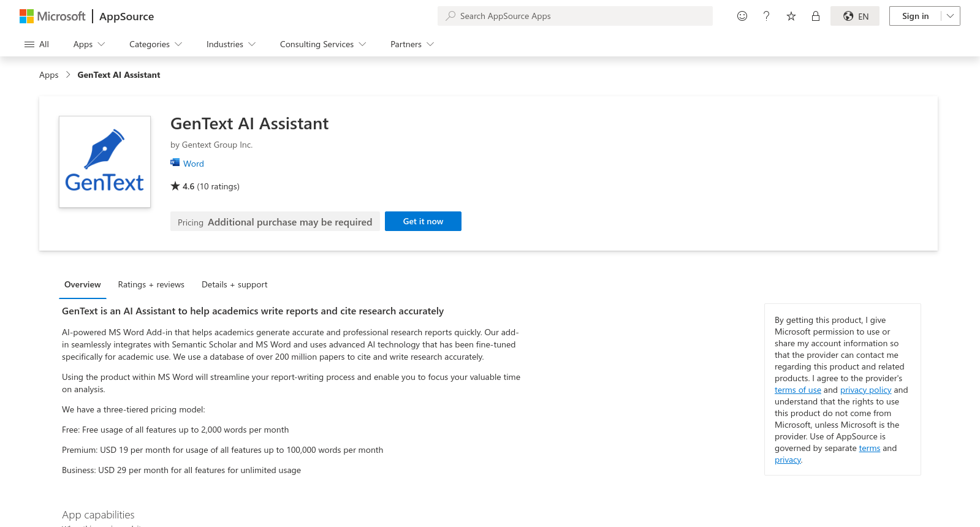Click the lock icon in header
Viewport: 980px width, 527px height.
[816, 16]
